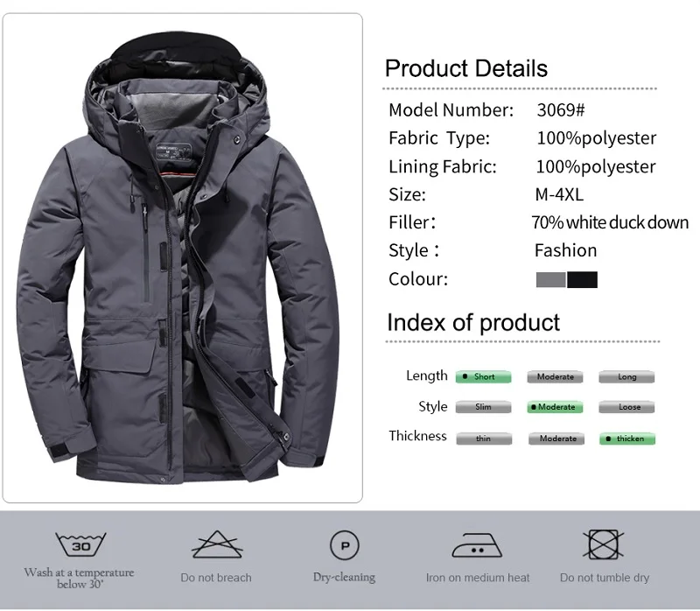700x611 pixels.
Task: Click the wash at 30° icon
Action: (x=80, y=544)
